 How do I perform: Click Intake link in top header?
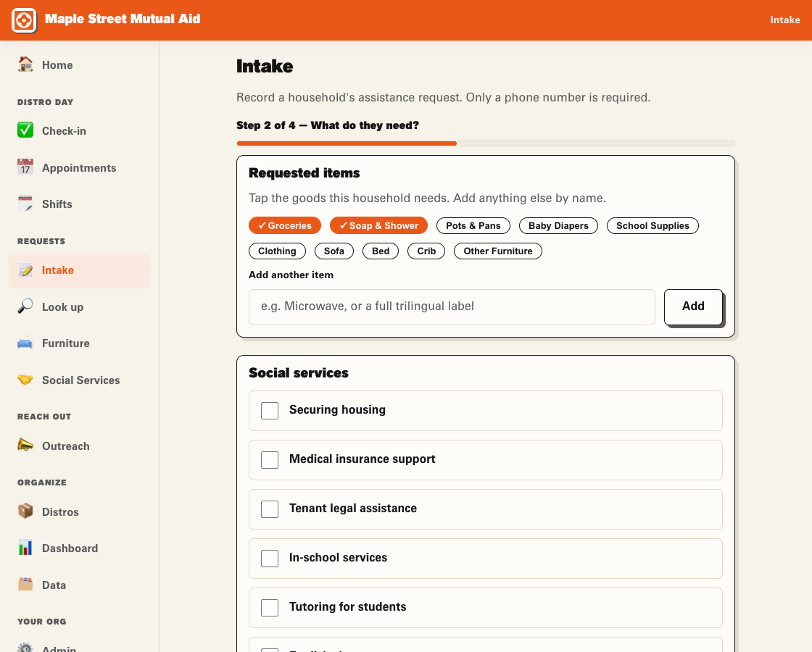coord(785,20)
